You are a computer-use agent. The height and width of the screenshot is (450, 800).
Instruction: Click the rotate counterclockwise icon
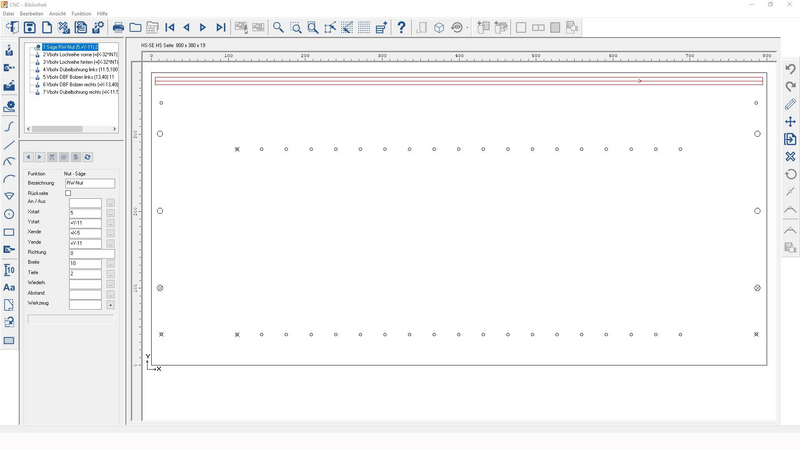[x=790, y=174]
